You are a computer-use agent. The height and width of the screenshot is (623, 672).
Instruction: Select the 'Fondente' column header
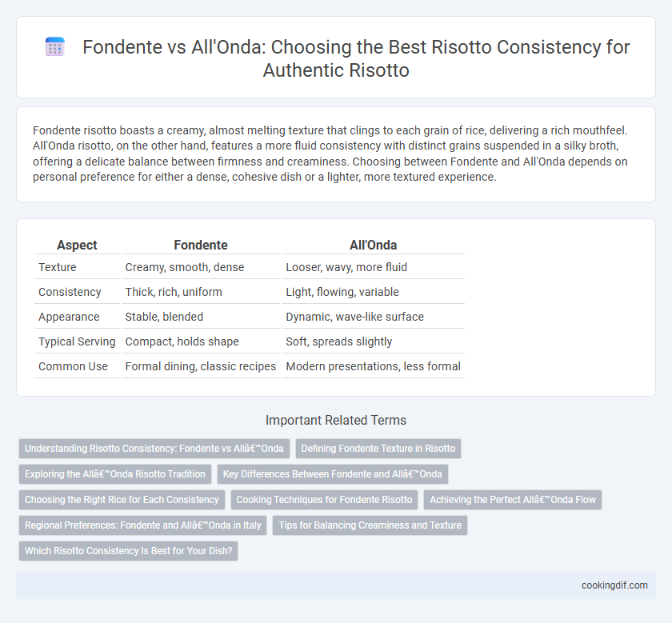pyautogui.click(x=201, y=245)
